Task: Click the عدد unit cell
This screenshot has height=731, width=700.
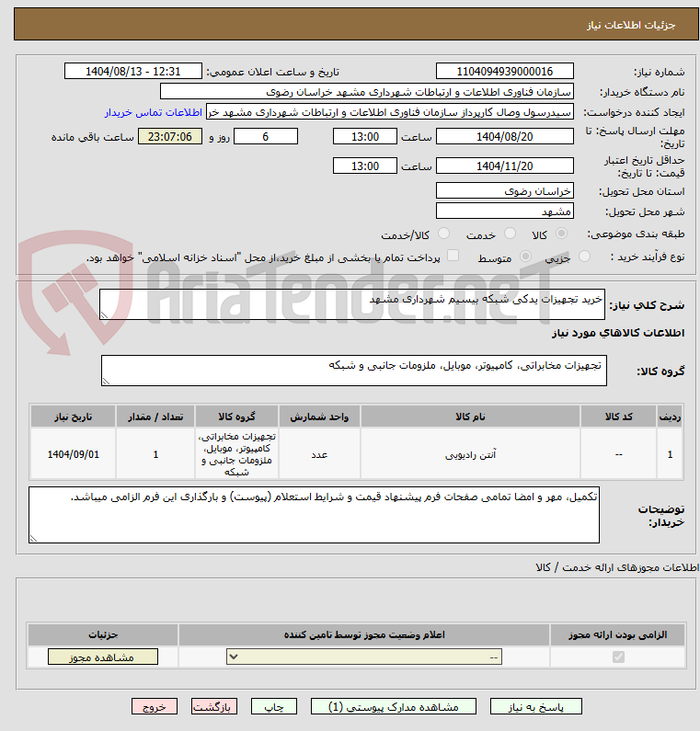Action: point(319,454)
